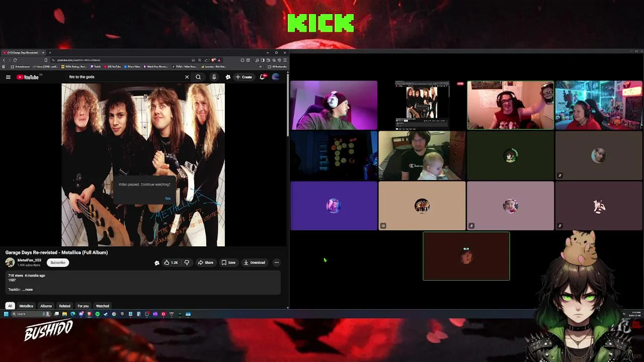Open Microsoft Edge from taskbar
The height and width of the screenshot is (362, 644).
[x=72, y=314]
